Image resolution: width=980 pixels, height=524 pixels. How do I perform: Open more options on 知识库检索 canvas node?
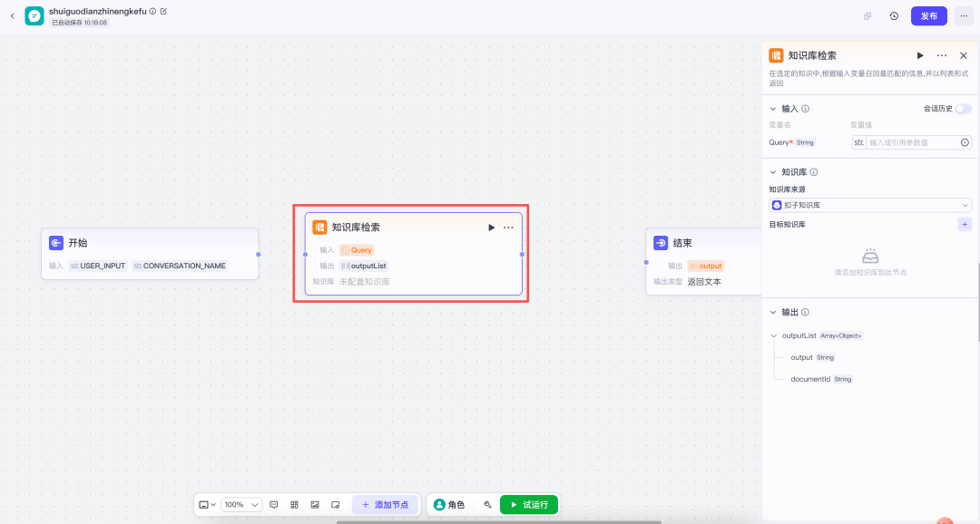508,228
